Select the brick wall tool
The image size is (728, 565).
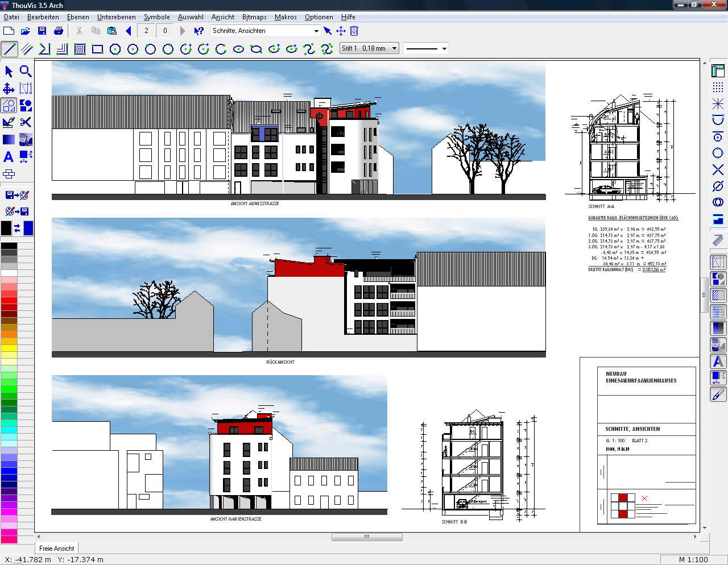9,174
